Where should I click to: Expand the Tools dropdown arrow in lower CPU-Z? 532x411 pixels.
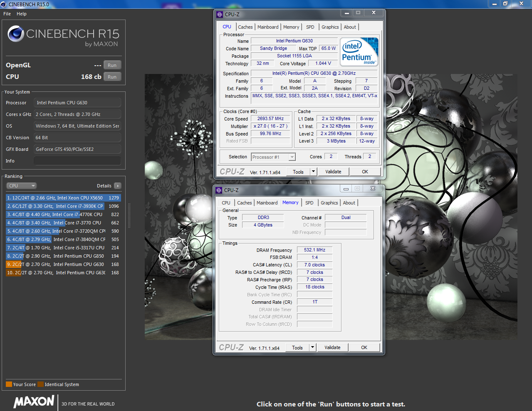[x=312, y=347]
